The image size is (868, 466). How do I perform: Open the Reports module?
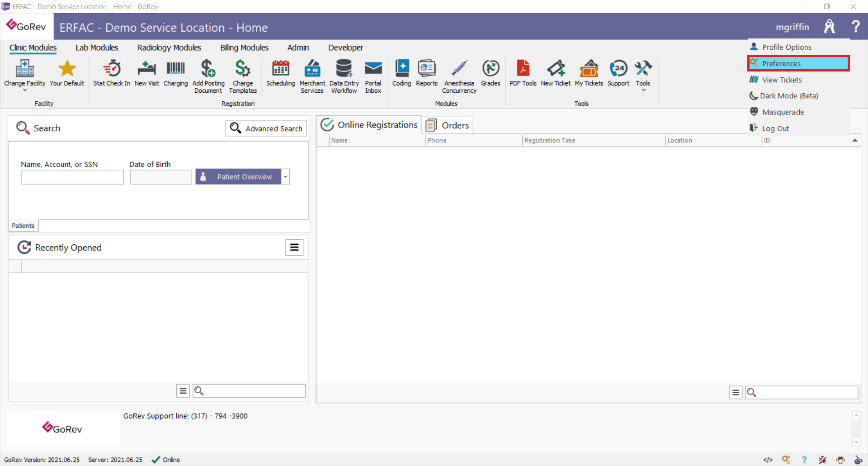pos(427,72)
